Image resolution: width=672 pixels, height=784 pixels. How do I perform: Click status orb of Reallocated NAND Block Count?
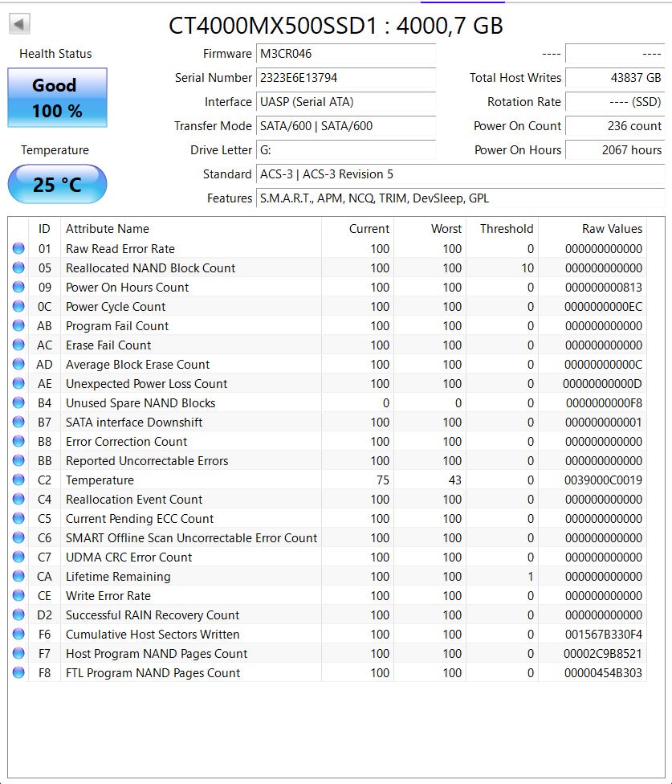(x=18, y=267)
